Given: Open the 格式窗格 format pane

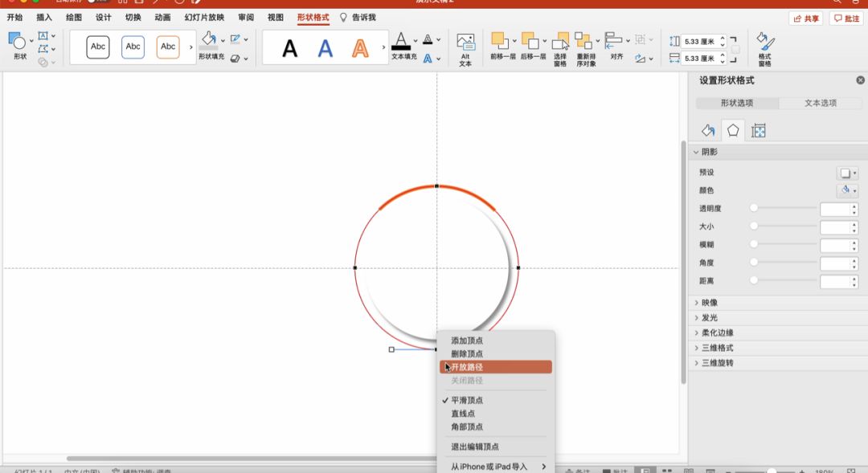Looking at the screenshot, I should (765, 49).
